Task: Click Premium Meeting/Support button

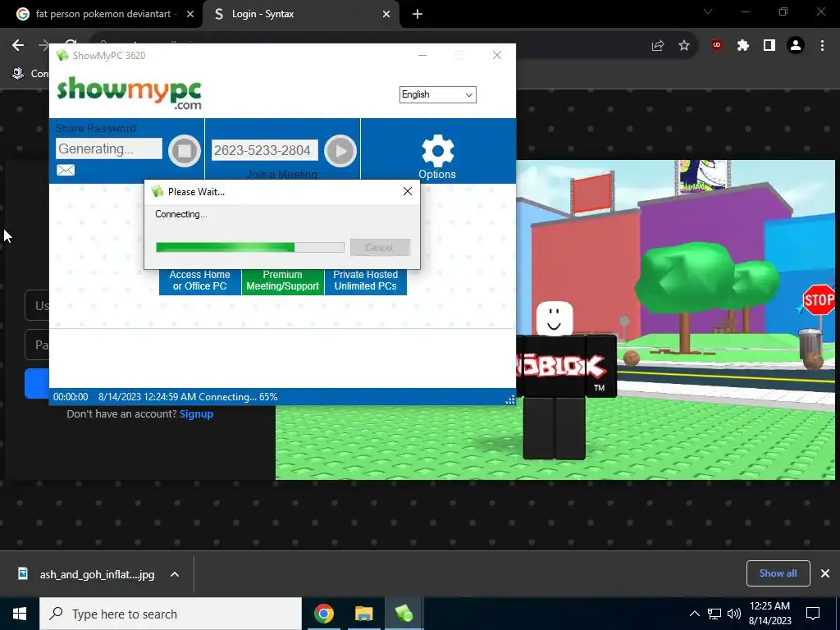Action: tap(282, 281)
